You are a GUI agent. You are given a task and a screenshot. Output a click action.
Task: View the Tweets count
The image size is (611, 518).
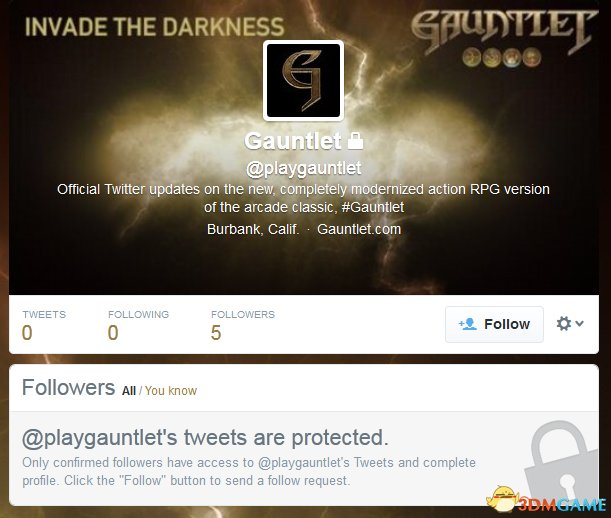point(44,325)
